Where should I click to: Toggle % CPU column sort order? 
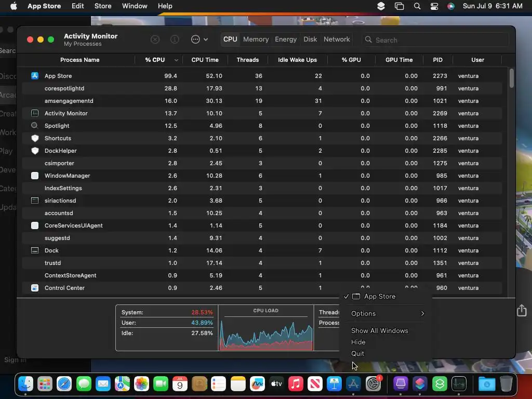click(x=159, y=60)
